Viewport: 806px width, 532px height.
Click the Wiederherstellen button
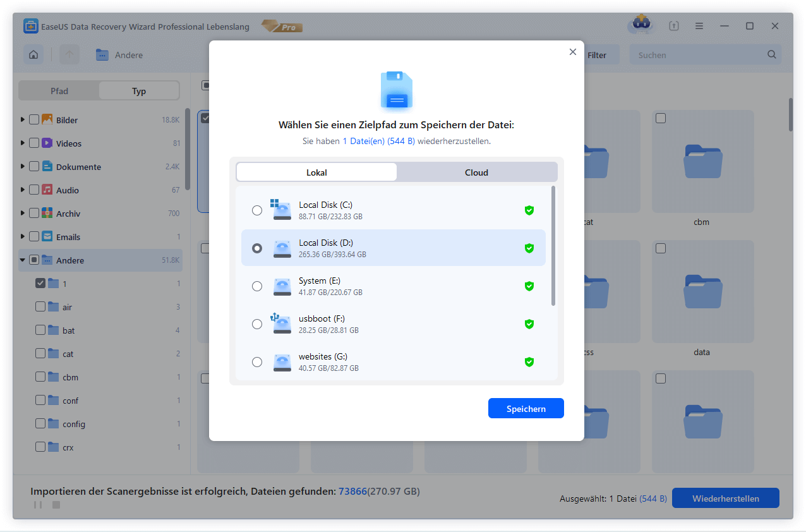[x=726, y=498]
